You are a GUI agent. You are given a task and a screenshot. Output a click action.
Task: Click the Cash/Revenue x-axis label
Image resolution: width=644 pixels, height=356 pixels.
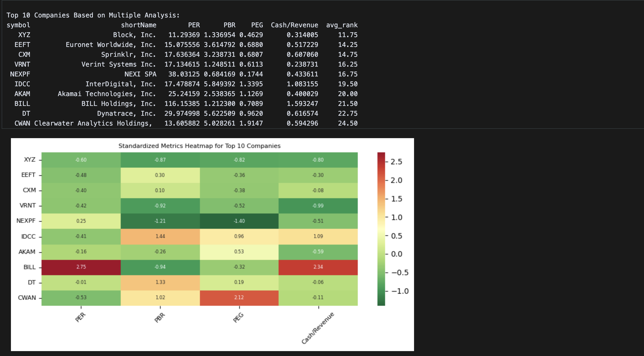[318, 328]
